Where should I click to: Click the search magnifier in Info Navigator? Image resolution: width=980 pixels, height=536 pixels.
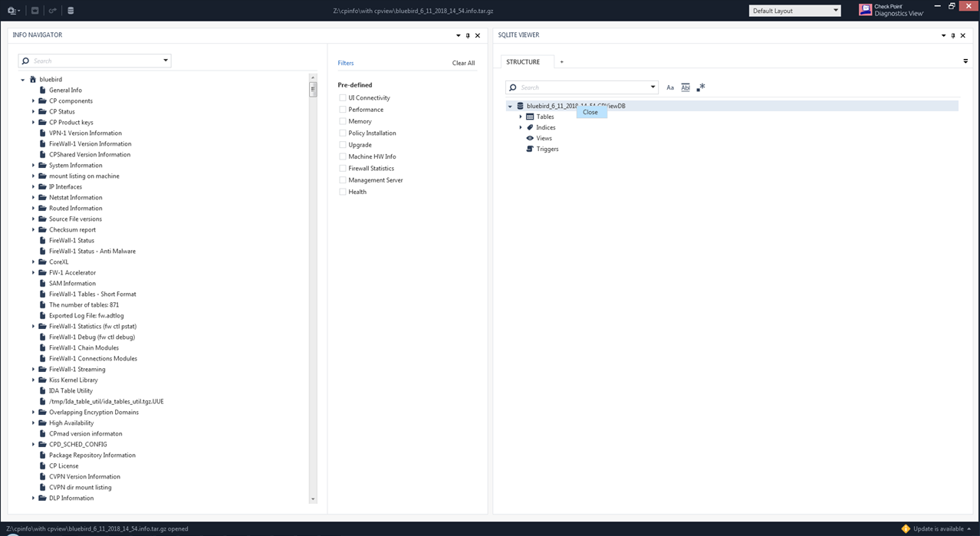[26, 61]
